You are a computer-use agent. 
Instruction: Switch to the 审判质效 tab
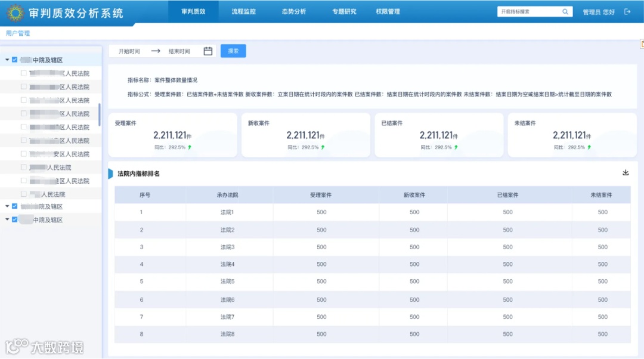(x=193, y=11)
